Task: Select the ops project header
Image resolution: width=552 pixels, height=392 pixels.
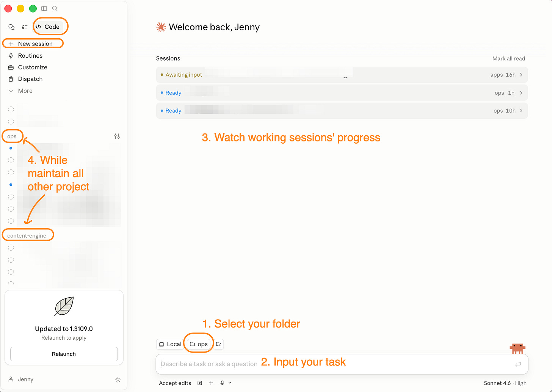Action: (12, 136)
